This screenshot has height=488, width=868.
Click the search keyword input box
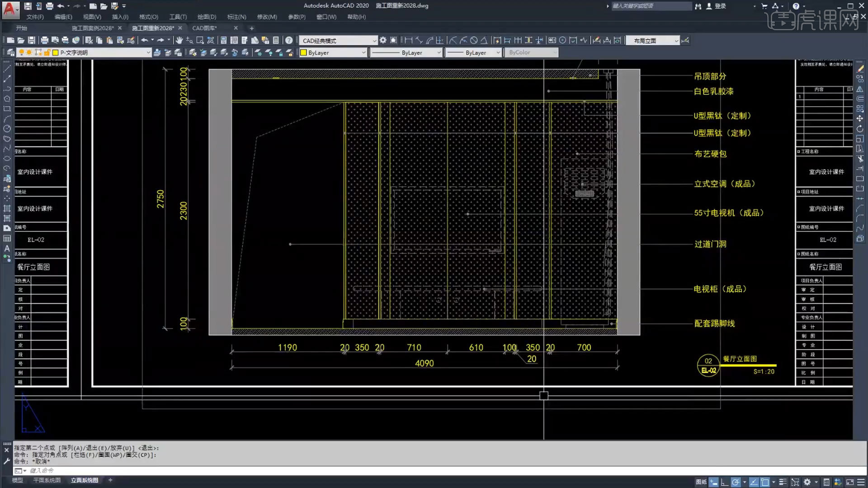pyautogui.click(x=651, y=6)
